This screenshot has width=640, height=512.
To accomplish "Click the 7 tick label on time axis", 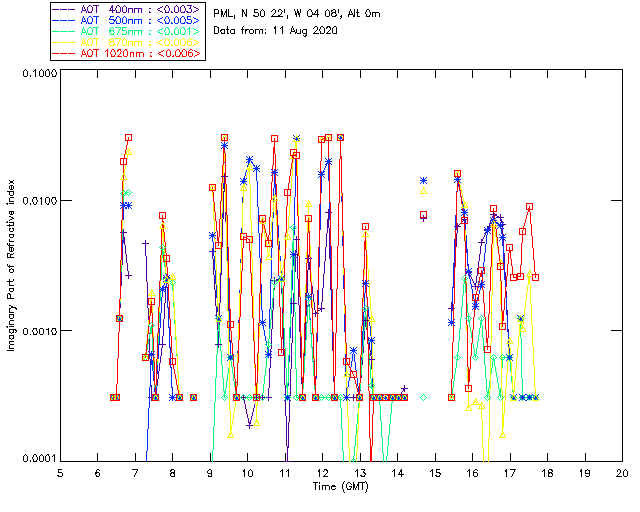I will [x=135, y=473].
